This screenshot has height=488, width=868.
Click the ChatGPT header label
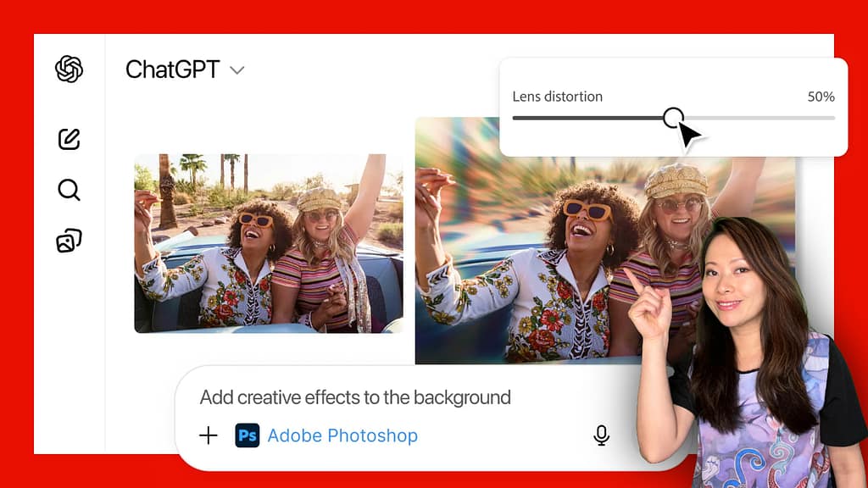point(174,69)
